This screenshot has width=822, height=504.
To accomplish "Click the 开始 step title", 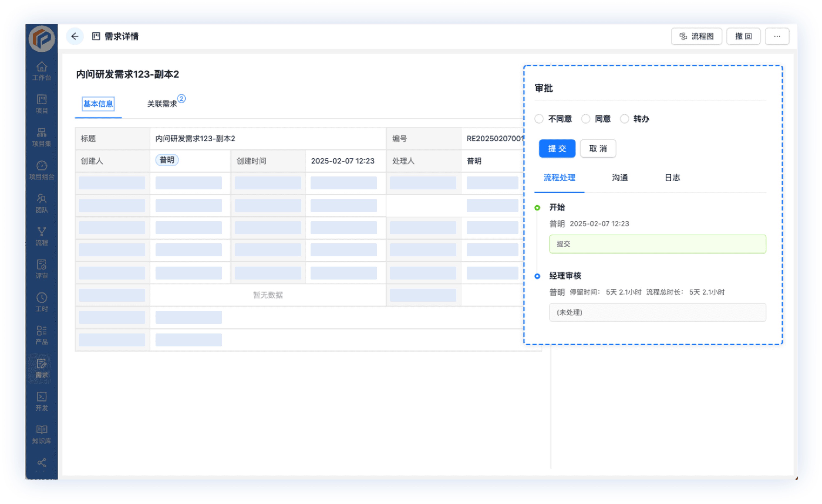I will 557,207.
